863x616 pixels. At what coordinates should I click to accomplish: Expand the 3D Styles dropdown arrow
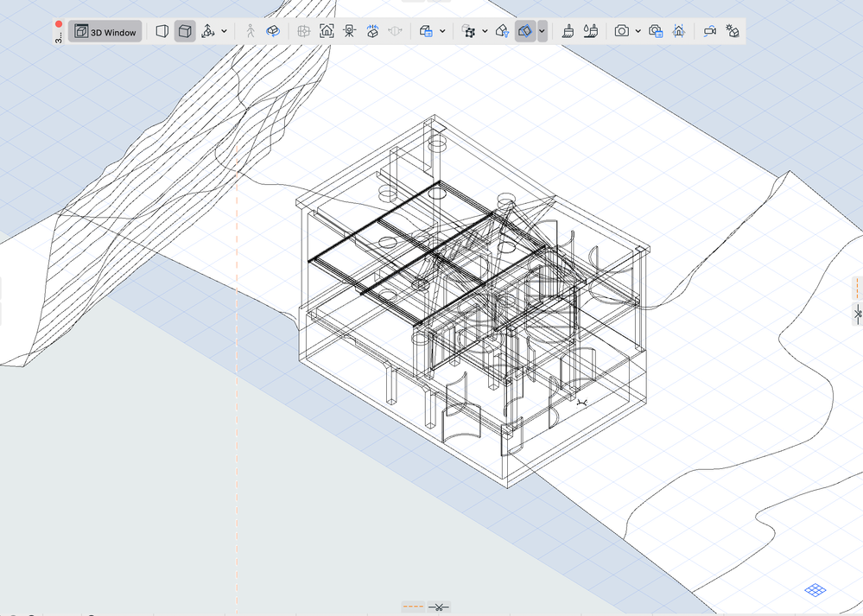(442, 31)
